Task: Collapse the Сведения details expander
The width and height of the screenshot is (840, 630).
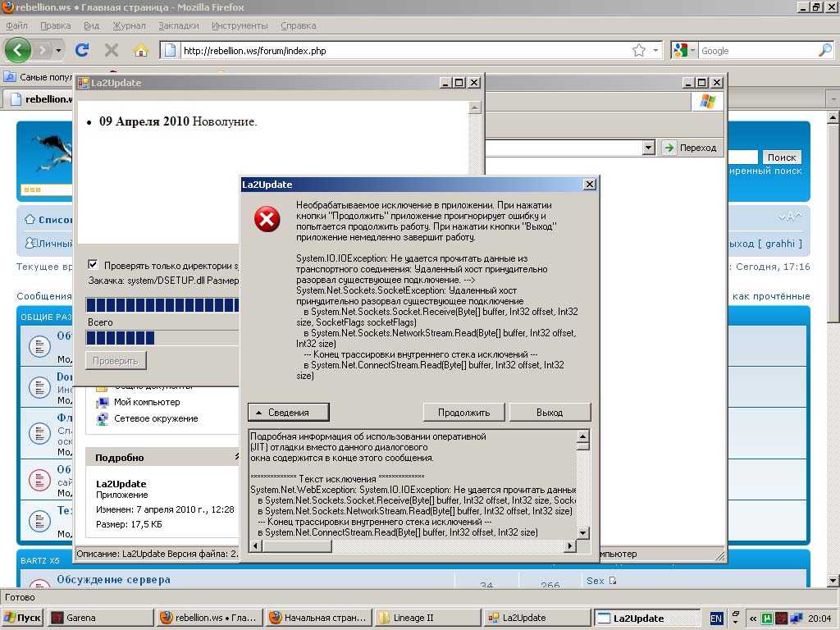Action: [288, 413]
